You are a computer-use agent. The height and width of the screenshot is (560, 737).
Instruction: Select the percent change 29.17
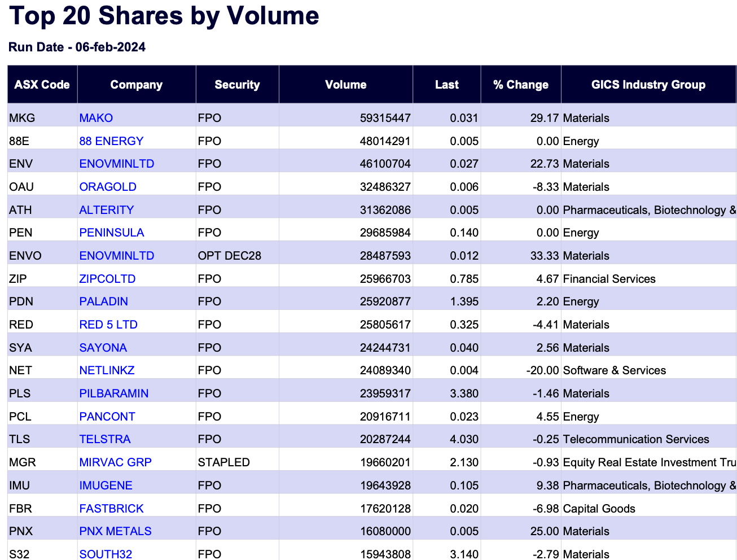coord(545,118)
